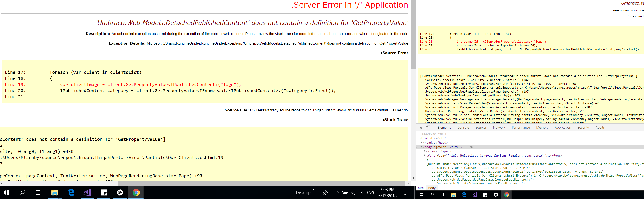Open File Explorer from the larger left taskbar

[x=55, y=192]
